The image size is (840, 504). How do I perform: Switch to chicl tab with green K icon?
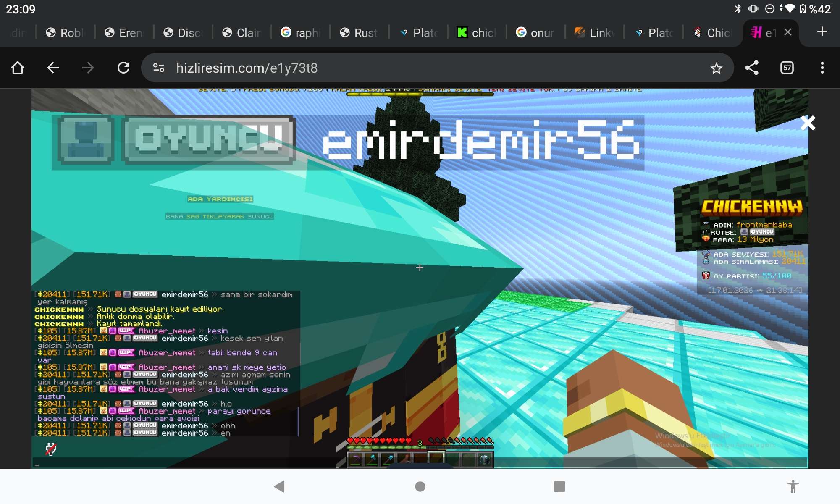[x=477, y=32]
